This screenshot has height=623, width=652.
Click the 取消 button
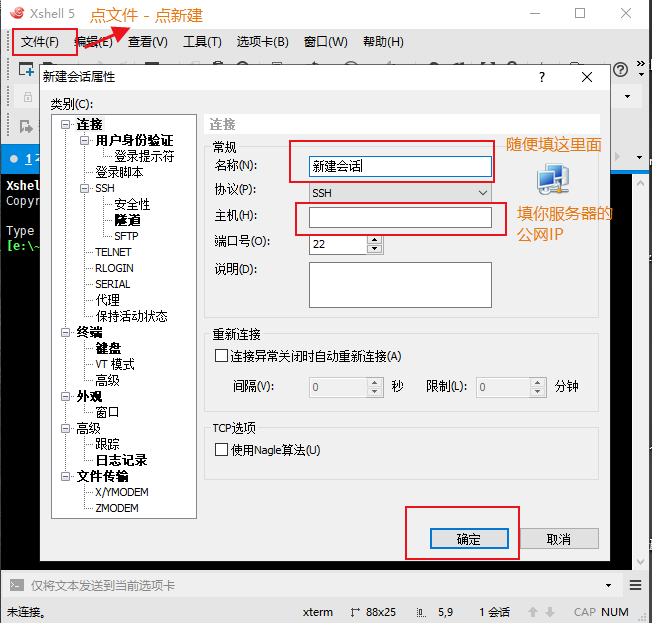click(x=559, y=539)
